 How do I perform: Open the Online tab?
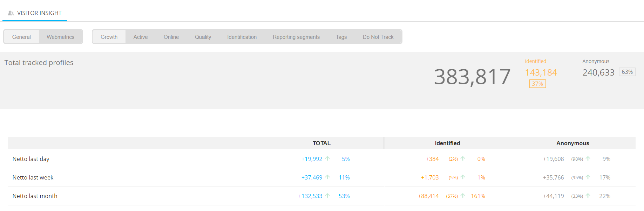coord(171,37)
